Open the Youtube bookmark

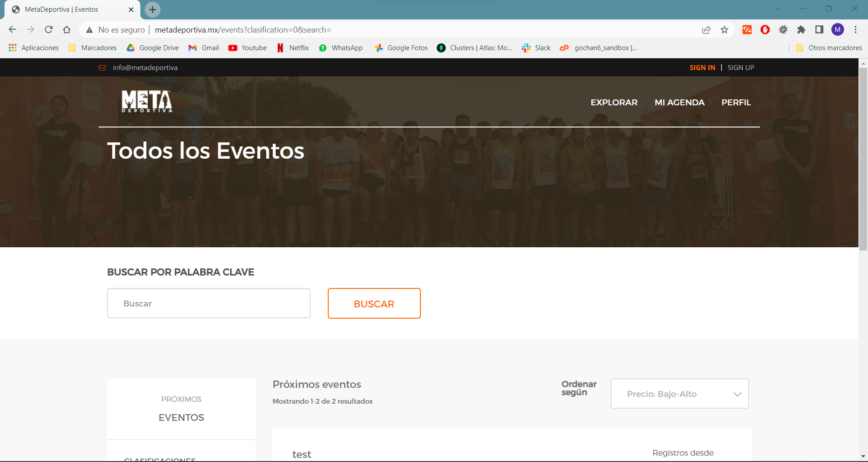[x=248, y=48]
